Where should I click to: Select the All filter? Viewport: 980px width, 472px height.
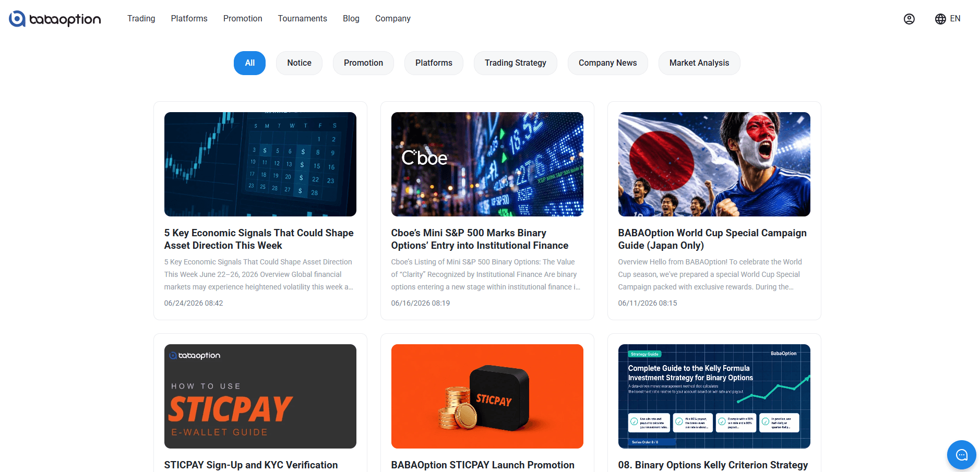pyautogui.click(x=249, y=63)
